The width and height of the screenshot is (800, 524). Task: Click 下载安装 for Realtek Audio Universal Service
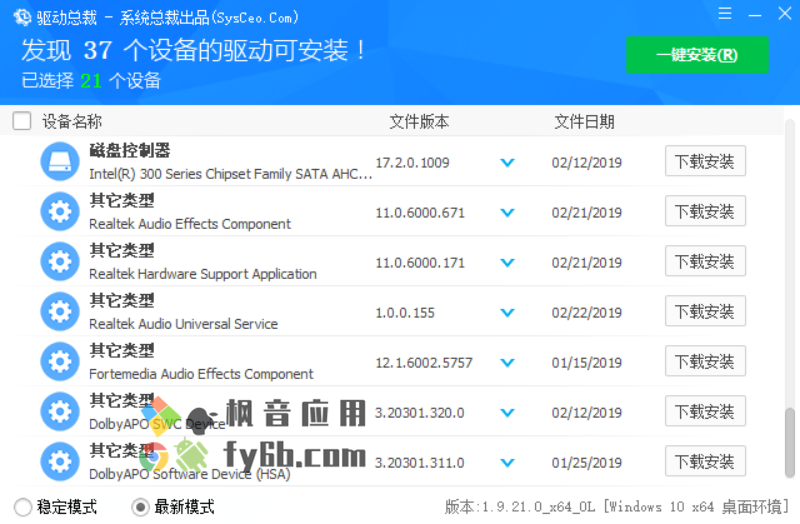[705, 311]
